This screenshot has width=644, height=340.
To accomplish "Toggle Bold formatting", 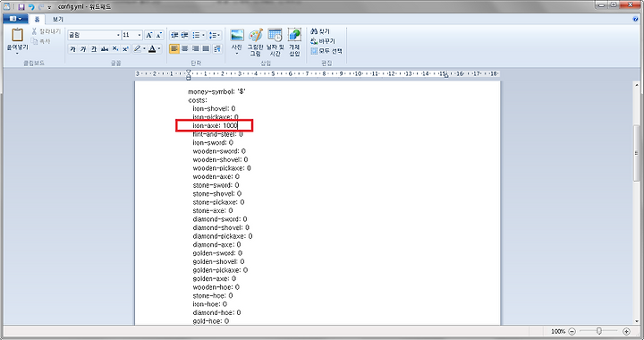I will [72, 49].
